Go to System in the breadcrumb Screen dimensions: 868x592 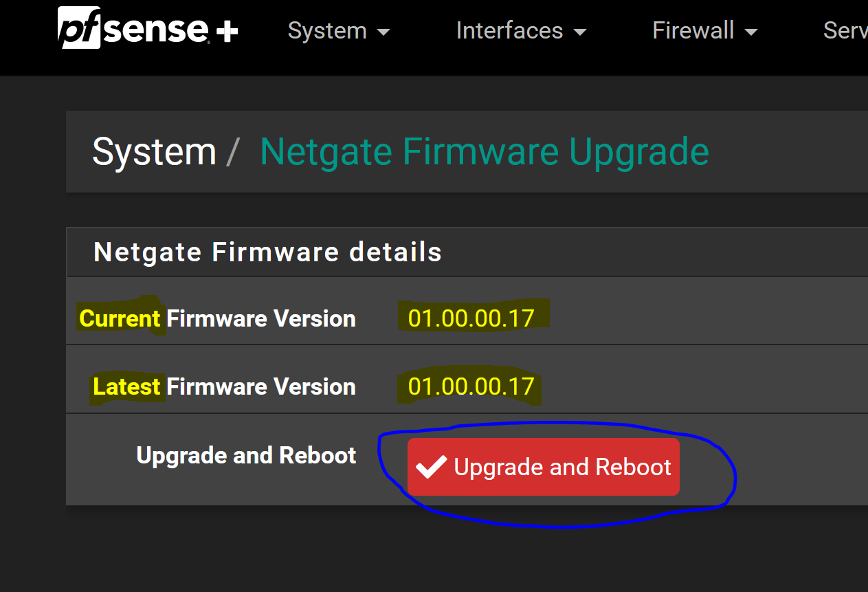tap(155, 152)
